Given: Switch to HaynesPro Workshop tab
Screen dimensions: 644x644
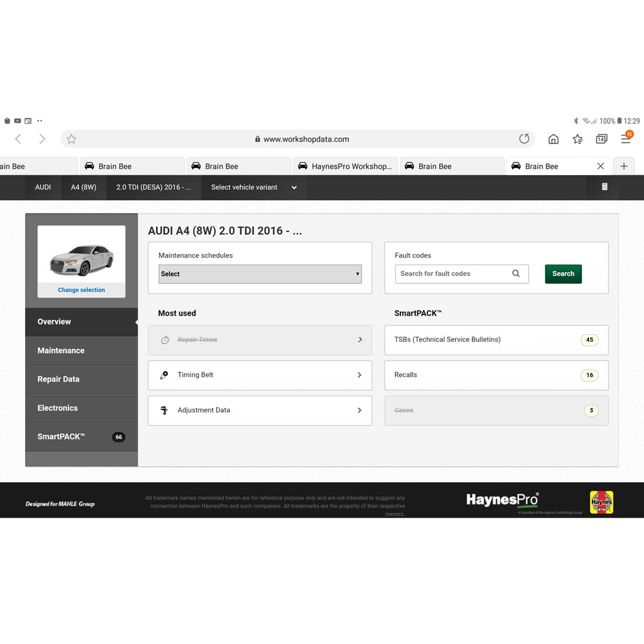Looking at the screenshot, I should pyautogui.click(x=346, y=166).
